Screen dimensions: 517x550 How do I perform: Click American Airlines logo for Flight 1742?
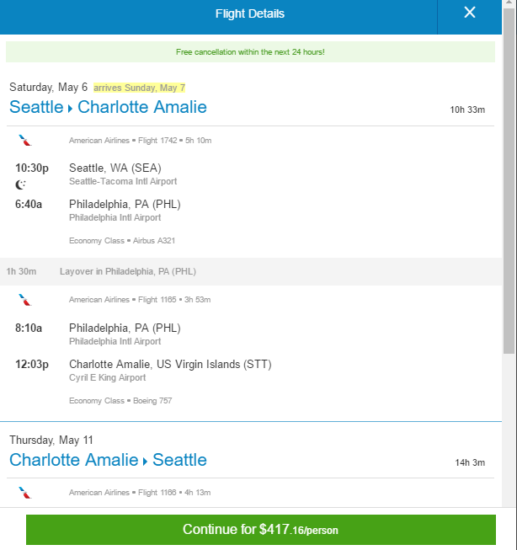(x=25, y=140)
